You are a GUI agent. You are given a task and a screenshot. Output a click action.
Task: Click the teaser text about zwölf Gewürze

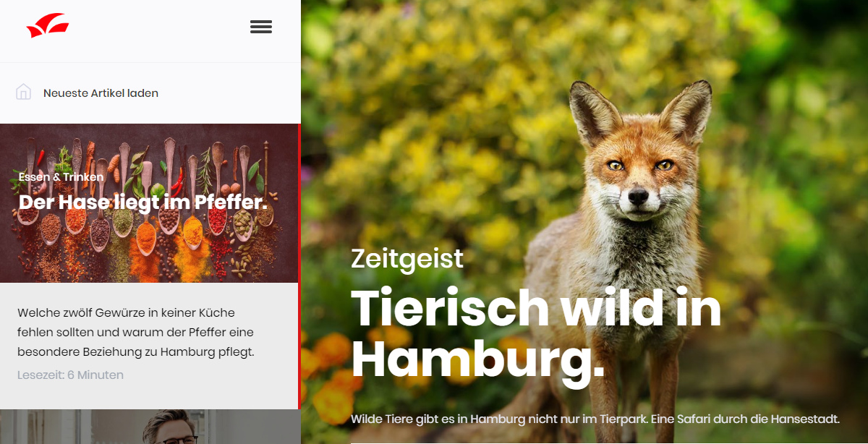click(x=136, y=333)
